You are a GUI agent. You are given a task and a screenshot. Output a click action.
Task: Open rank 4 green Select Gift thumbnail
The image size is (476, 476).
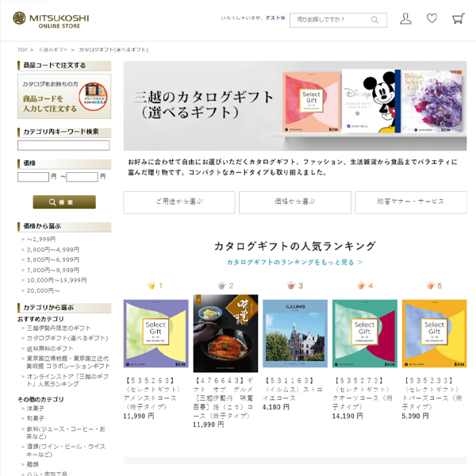click(x=365, y=333)
